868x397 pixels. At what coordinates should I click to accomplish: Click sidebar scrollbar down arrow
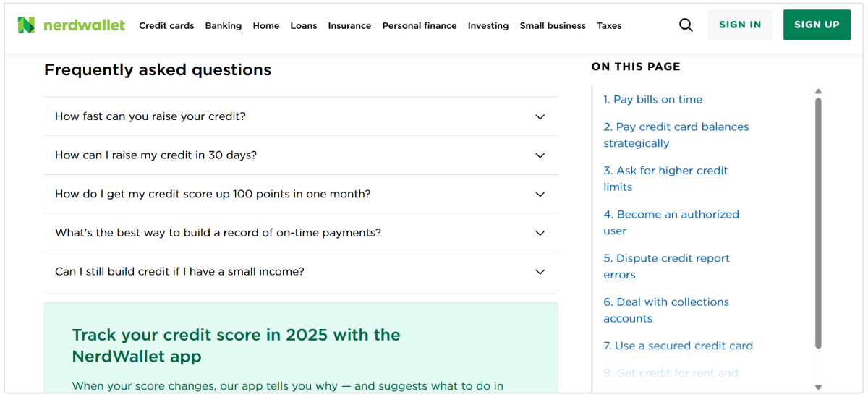pos(818,388)
